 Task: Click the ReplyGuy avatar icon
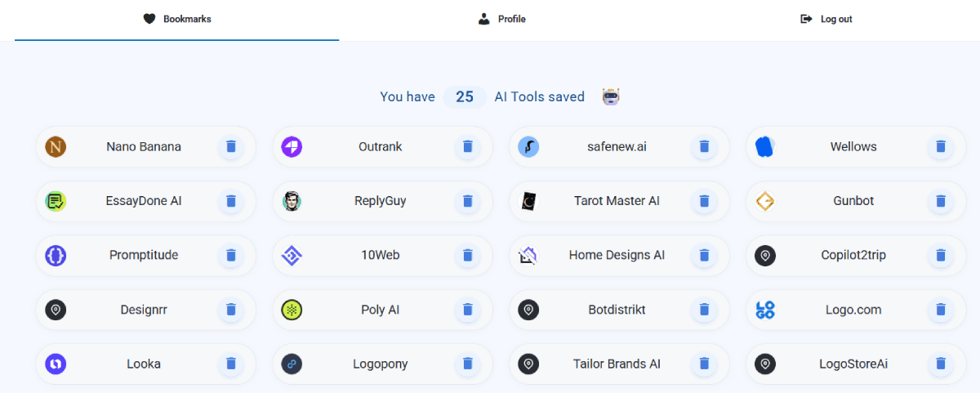(x=292, y=201)
